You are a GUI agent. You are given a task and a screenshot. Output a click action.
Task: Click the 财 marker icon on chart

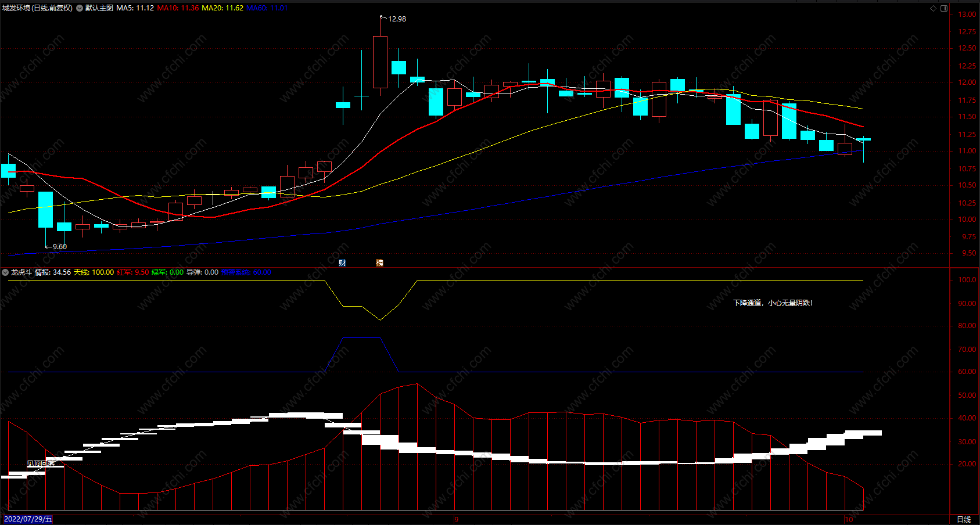[x=342, y=263]
